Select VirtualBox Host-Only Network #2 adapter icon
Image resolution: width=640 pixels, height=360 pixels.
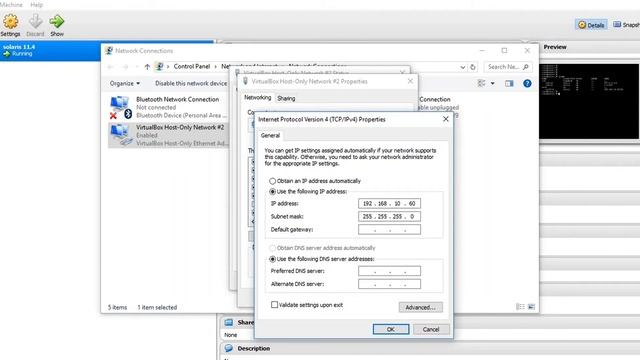120,135
